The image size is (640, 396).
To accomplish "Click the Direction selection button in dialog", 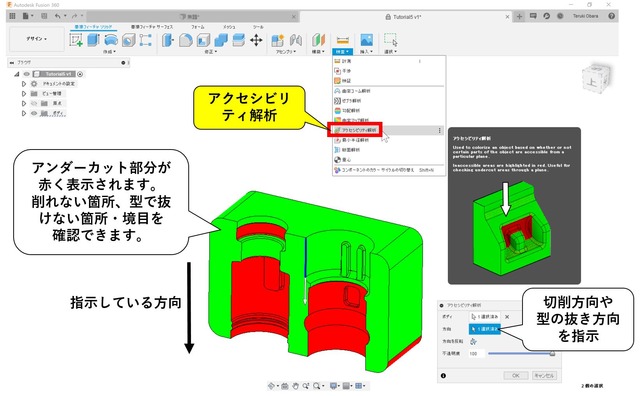I will pos(484,329).
